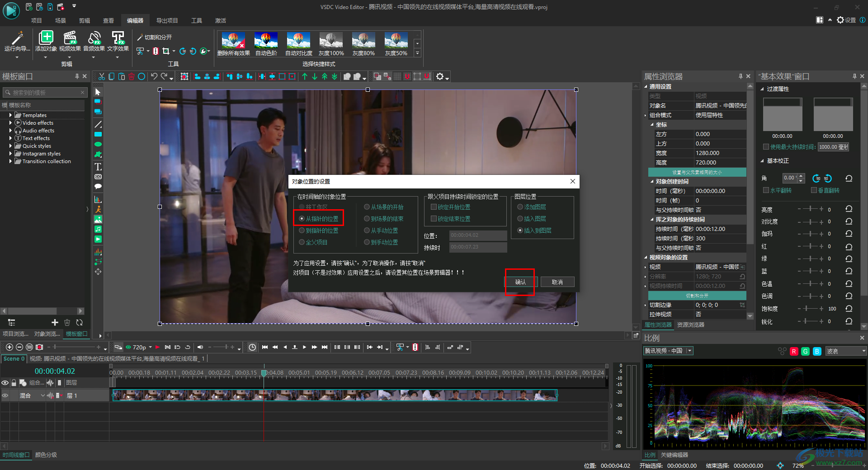Open the Tools menu tab
868x470 pixels.
pos(197,20)
